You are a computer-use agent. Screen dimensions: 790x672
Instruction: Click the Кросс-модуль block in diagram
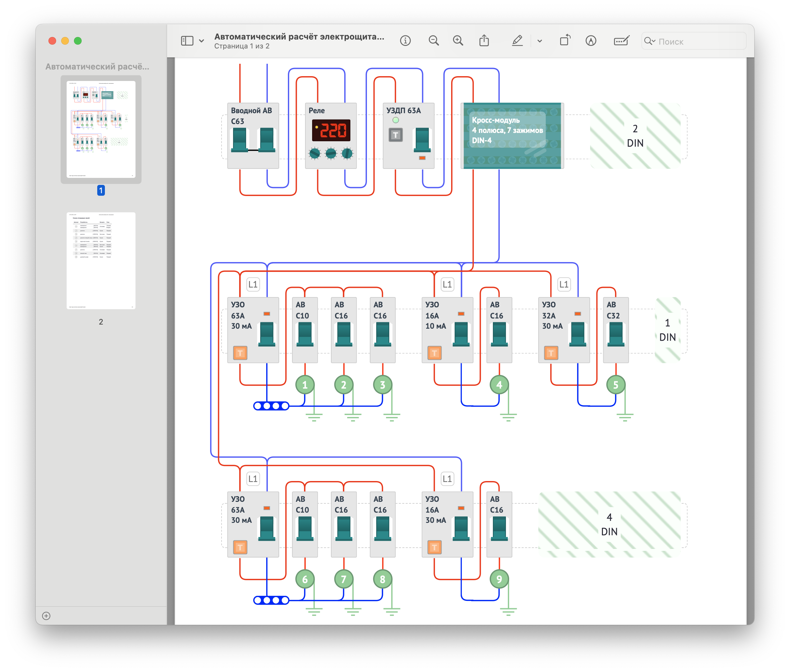point(512,135)
